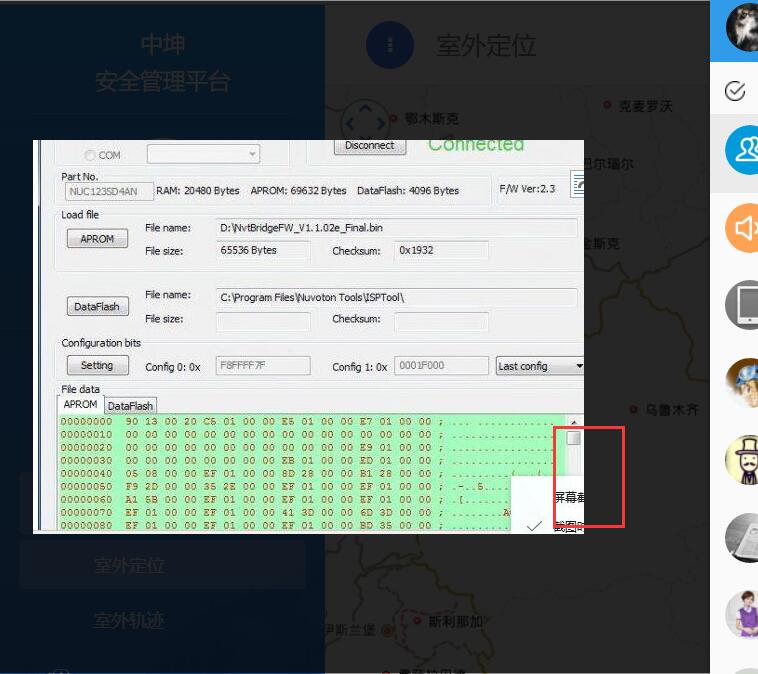Click the 鄂木斯克 map marker
The width and height of the screenshot is (758, 674).
(x=394, y=118)
